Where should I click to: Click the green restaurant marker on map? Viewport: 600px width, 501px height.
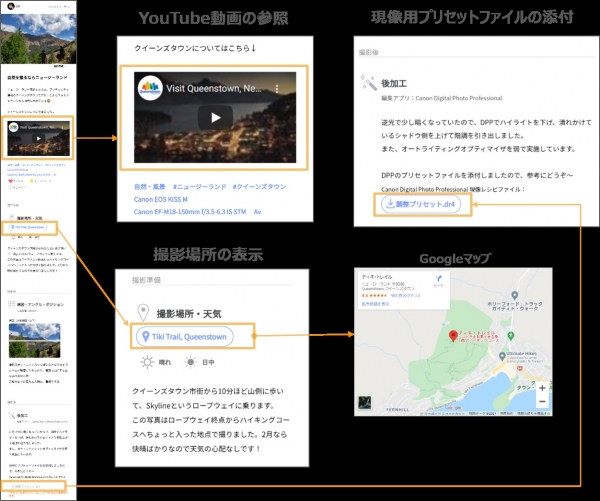510,336
